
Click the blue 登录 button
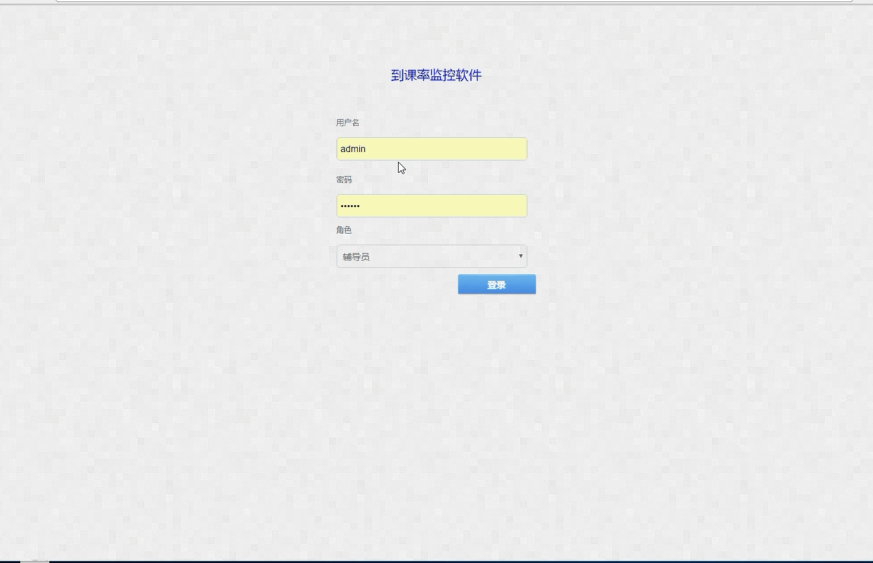tap(497, 285)
